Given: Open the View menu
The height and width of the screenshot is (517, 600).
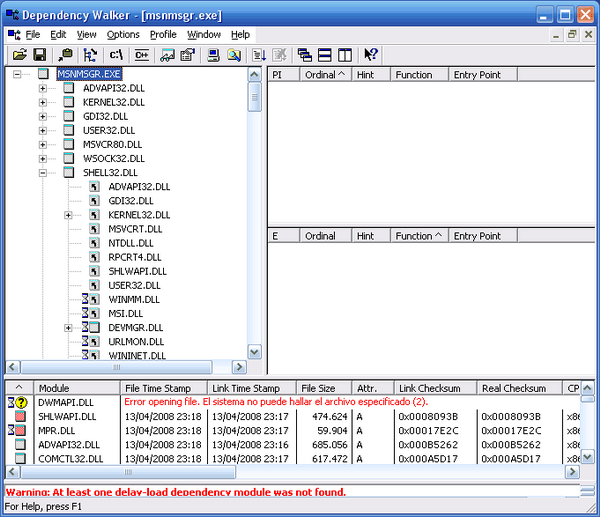Looking at the screenshot, I should [x=86, y=35].
